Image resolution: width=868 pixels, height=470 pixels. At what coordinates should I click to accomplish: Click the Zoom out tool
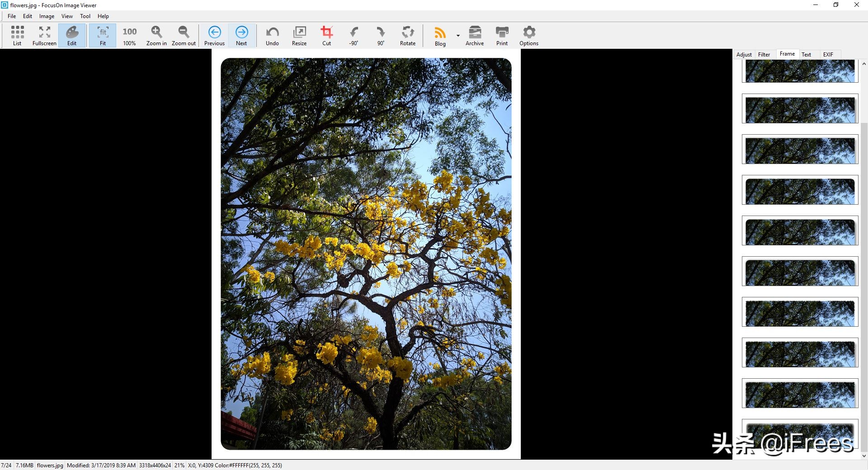[184, 36]
